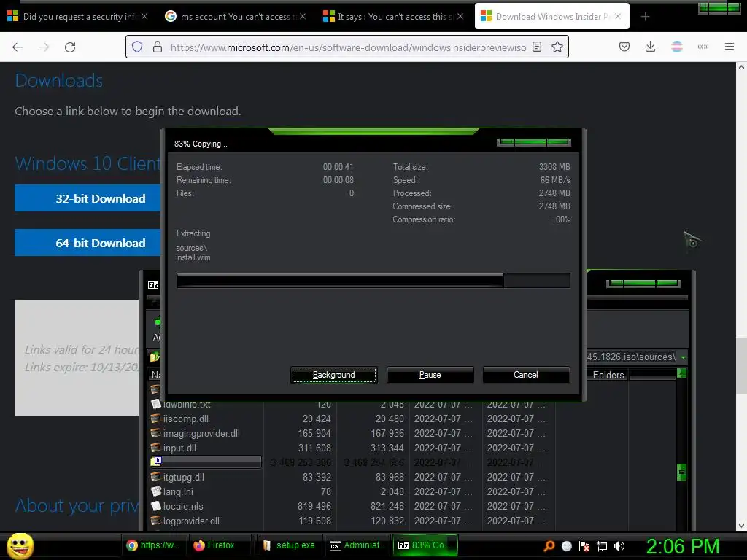Select logprovider.dll in file list
This screenshot has width=747, height=560.
191,521
